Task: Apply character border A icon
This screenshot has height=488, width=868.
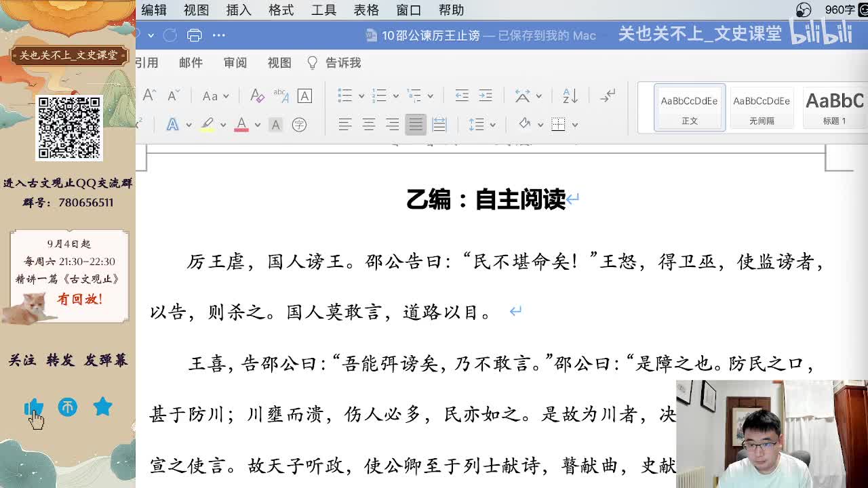Action: (304, 96)
